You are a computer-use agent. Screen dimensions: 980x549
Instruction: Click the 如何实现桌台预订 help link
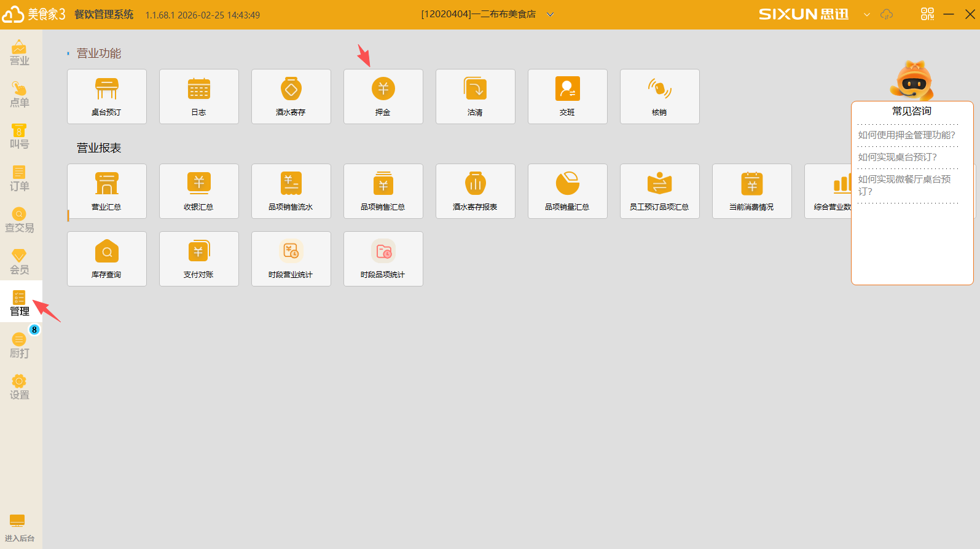coord(897,157)
